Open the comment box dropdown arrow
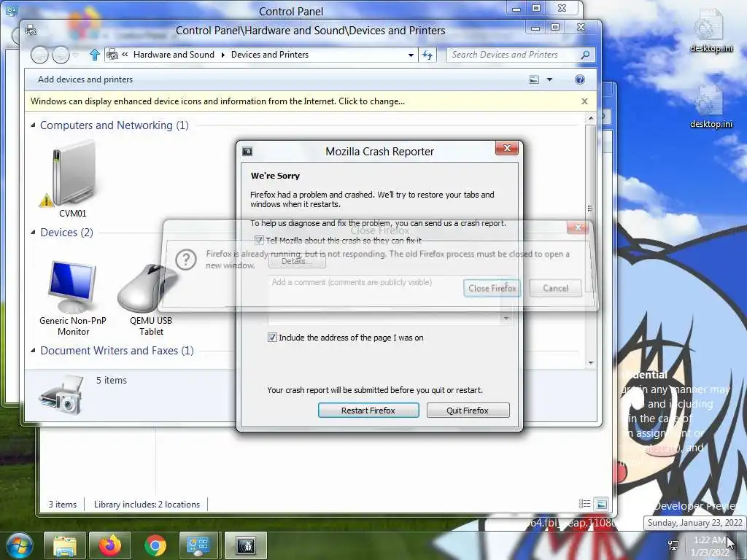 click(x=506, y=318)
